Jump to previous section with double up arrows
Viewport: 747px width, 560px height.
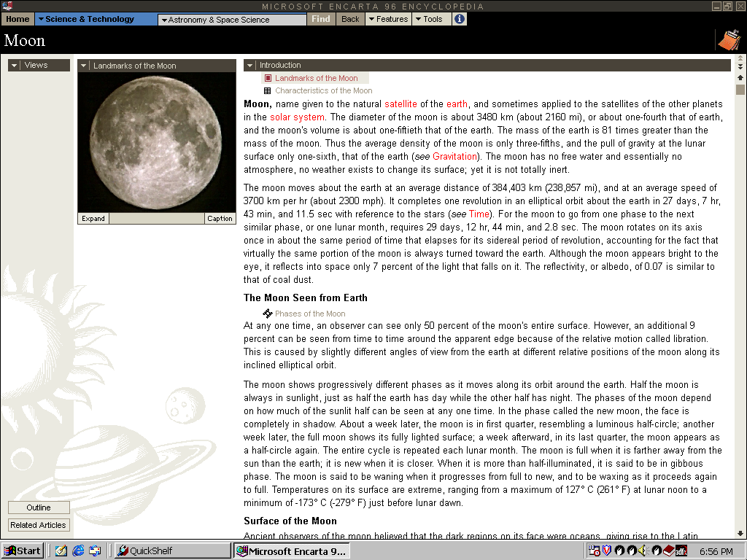point(740,58)
